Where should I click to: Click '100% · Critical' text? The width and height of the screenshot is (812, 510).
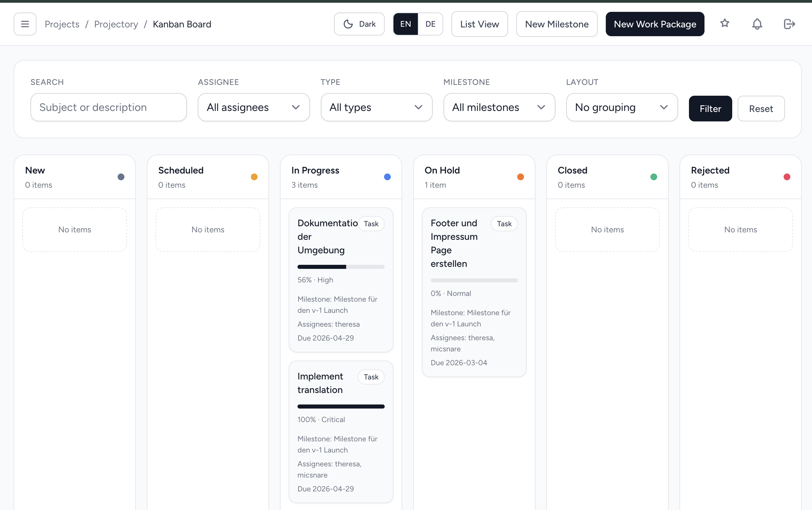321,419
